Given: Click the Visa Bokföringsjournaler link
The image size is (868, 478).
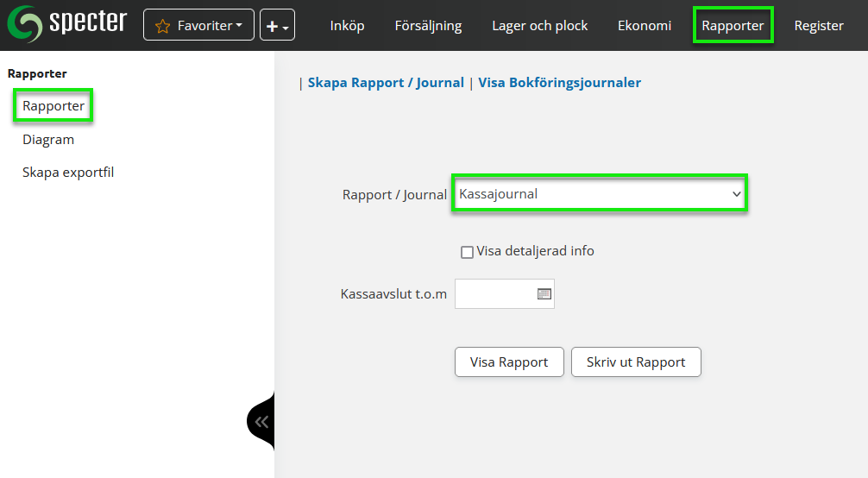Looking at the screenshot, I should point(559,83).
